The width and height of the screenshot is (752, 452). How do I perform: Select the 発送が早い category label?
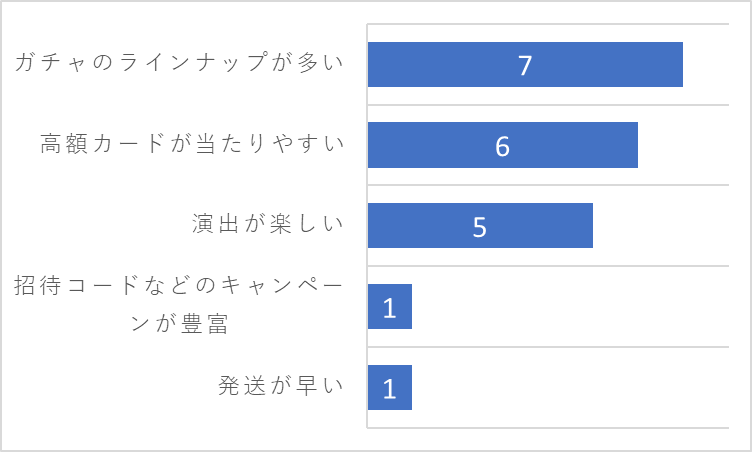(x=281, y=386)
